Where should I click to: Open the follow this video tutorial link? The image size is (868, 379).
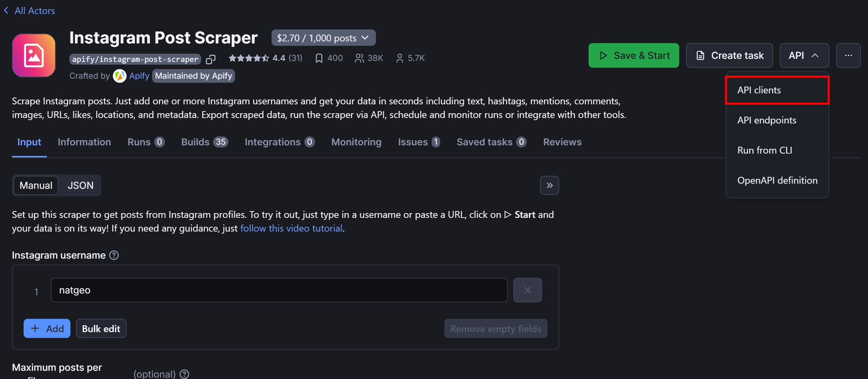click(291, 228)
